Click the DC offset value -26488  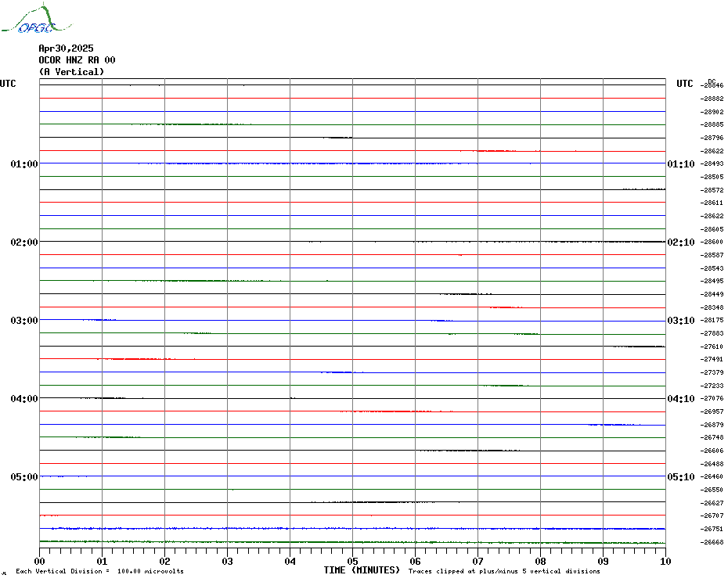point(712,464)
